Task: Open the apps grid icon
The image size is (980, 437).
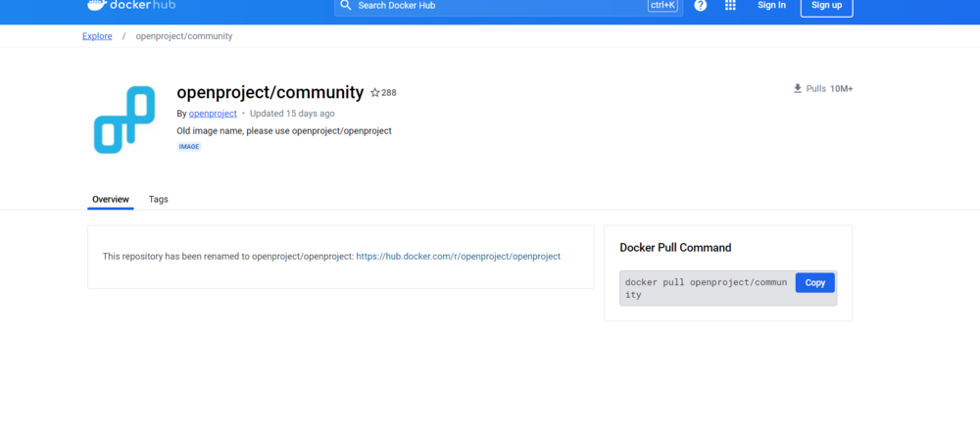Action: [x=730, y=5]
